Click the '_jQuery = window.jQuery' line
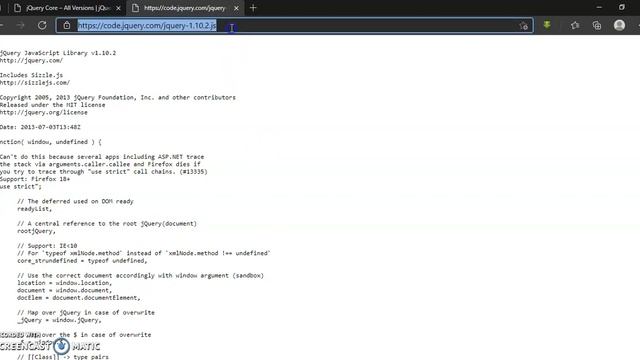Image resolution: width=640 pixels, height=360 pixels. (59, 320)
